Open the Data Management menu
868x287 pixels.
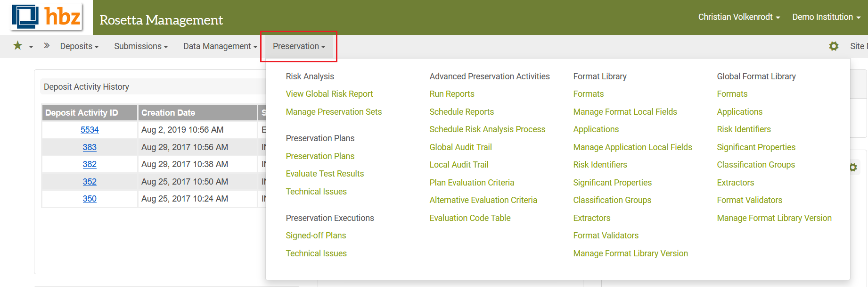pos(220,46)
